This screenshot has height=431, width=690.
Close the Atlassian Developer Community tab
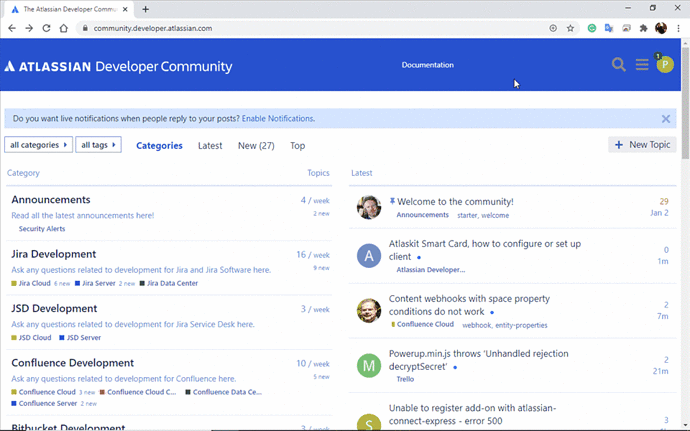coord(125,9)
